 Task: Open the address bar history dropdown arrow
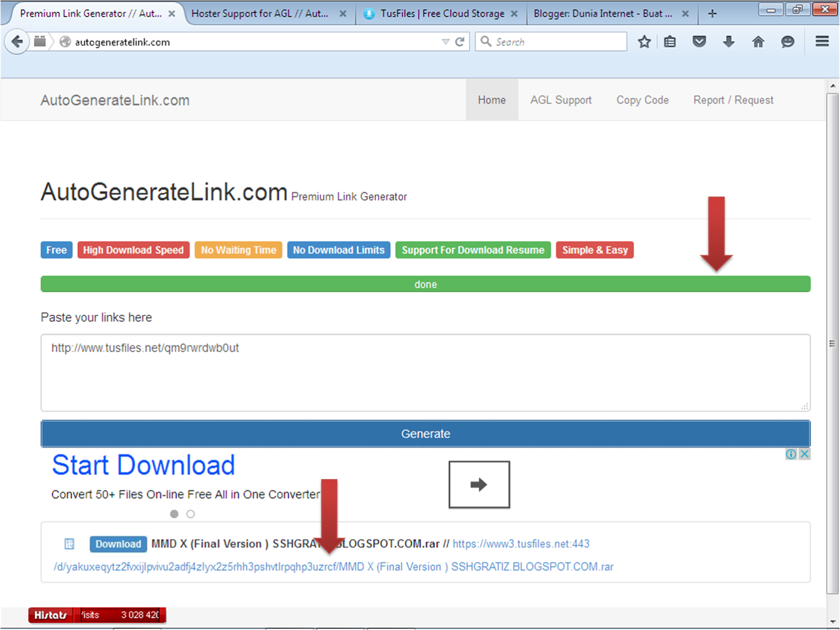point(446,42)
